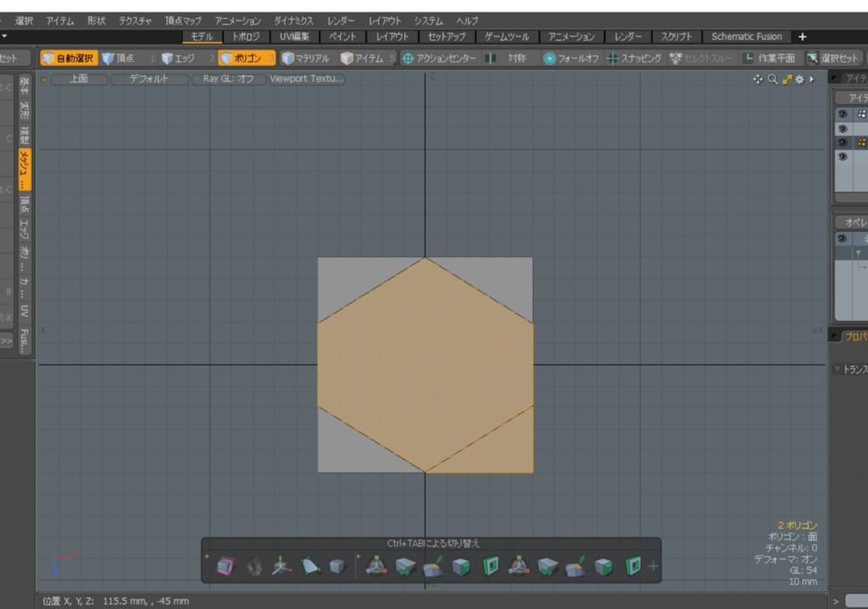Open the UV vertical sidebar tab
The image size is (868, 609).
(x=25, y=310)
